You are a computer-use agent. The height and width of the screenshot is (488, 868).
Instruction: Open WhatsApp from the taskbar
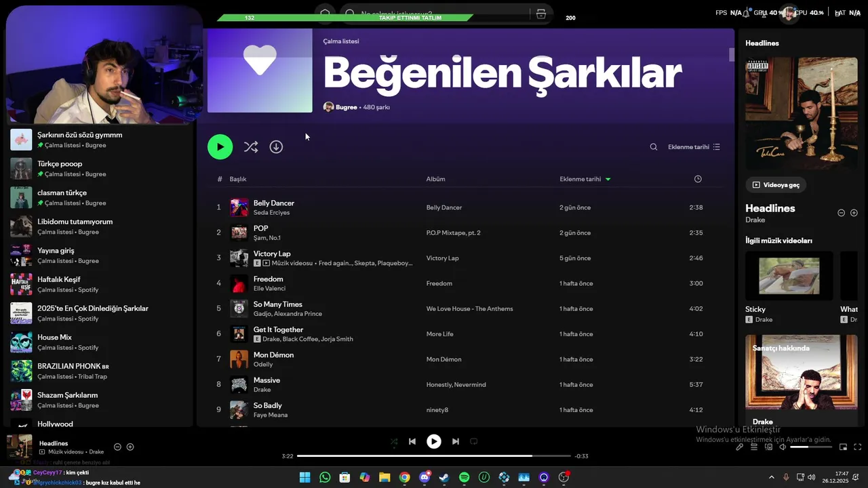325,477
